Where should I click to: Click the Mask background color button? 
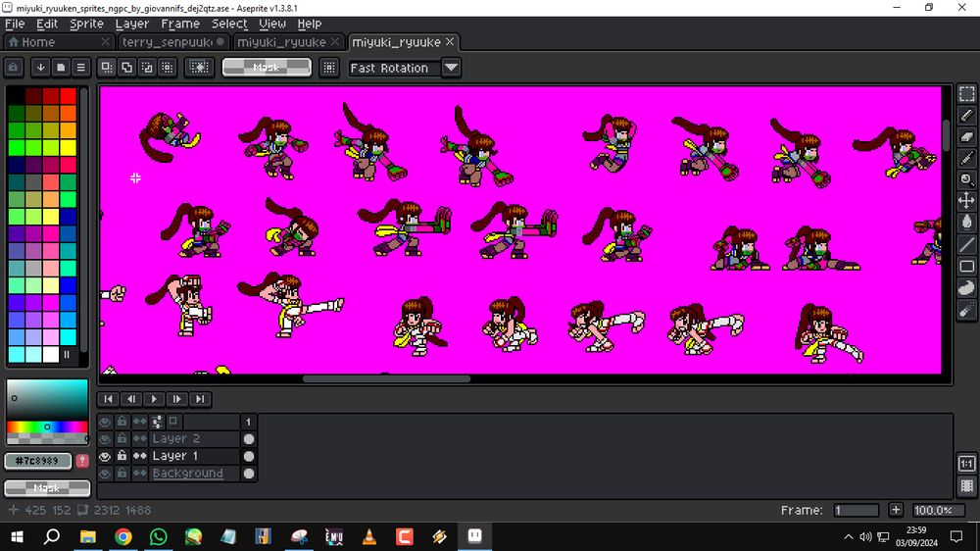click(x=47, y=488)
